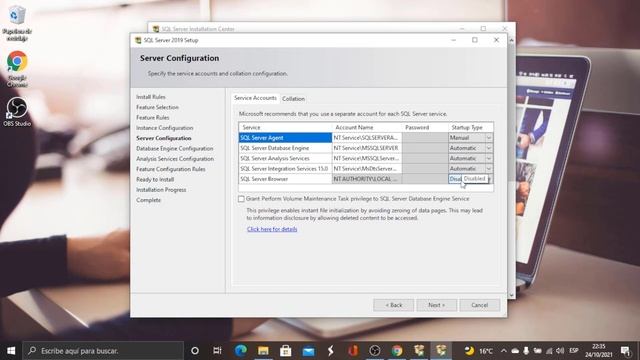Open the ESP keyboard language indicator

[x=573, y=351]
